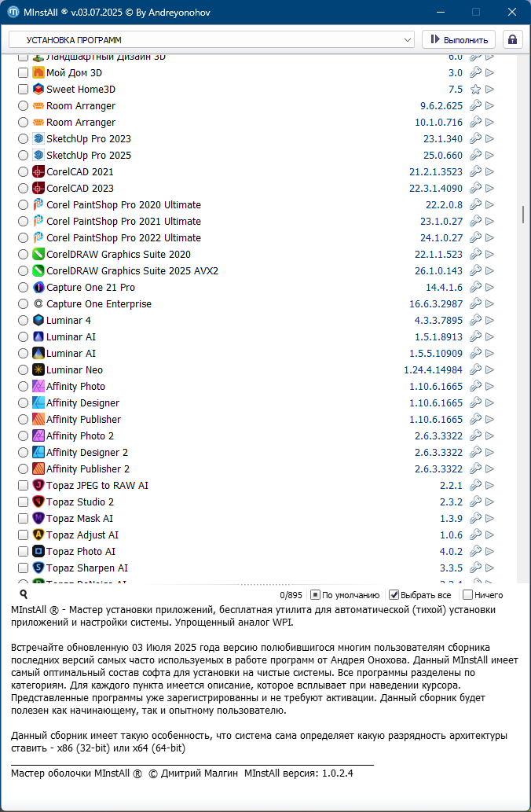The image size is (531, 812).
Task: Click the play arrow for Capture One Enterprise
Action: point(489,303)
